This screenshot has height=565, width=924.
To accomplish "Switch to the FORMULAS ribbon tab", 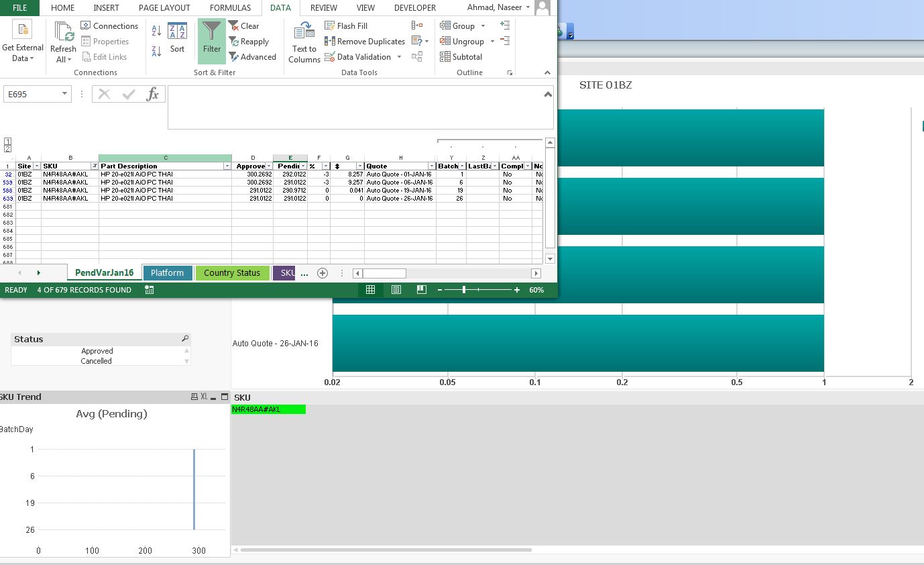I will (230, 8).
